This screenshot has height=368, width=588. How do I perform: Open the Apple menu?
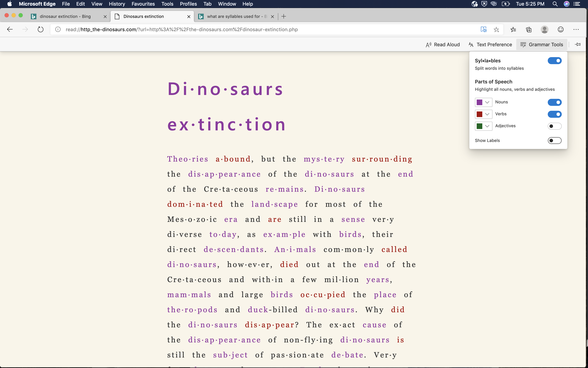click(x=9, y=4)
